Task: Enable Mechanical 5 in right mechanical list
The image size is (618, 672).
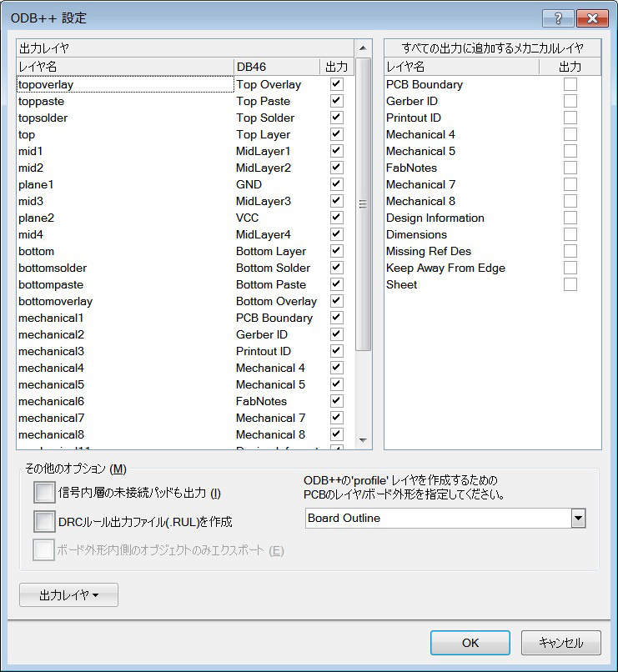Action: [570, 151]
